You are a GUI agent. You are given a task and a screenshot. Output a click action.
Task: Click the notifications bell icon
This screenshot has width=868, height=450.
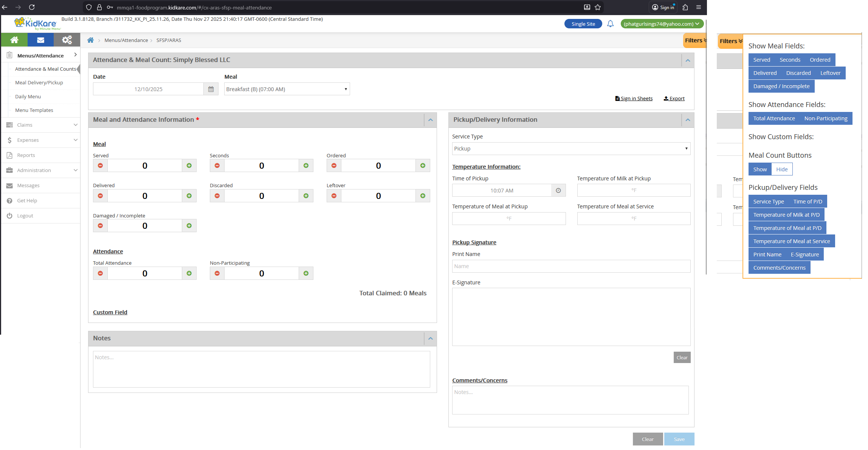coord(610,24)
